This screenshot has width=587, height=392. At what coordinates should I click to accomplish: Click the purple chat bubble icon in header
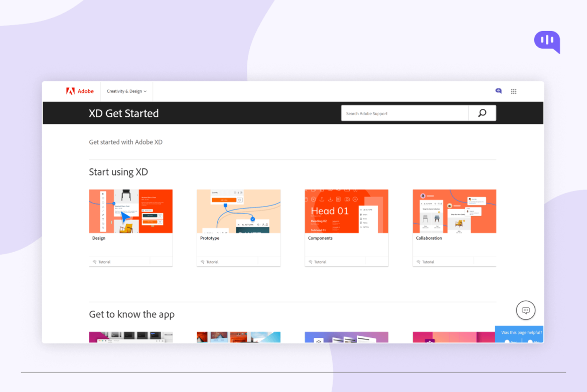[498, 91]
